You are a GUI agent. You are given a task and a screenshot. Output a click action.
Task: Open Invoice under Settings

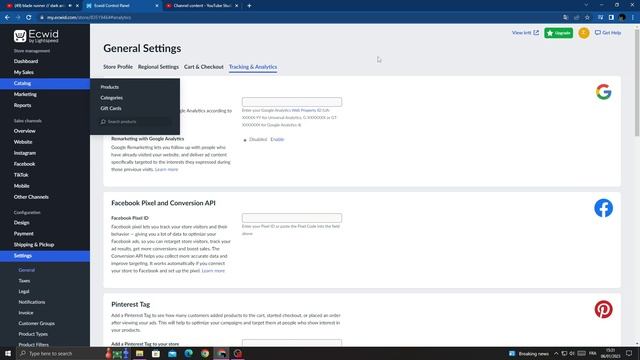pyautogui.click(x=26, y=313)
